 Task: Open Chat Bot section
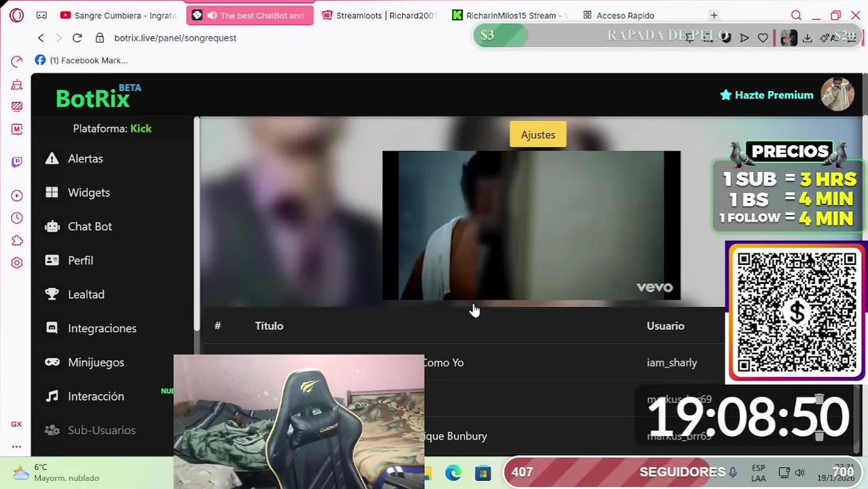(x=90, y=226)
